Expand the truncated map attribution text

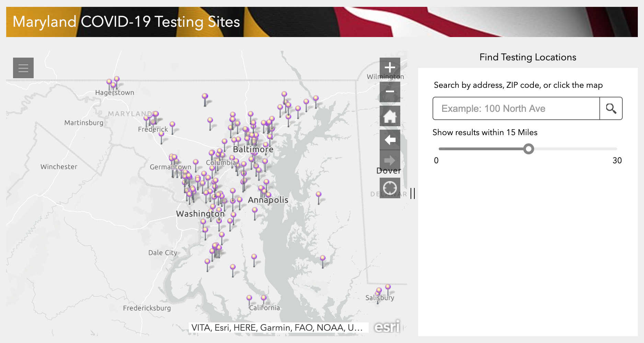277,328
